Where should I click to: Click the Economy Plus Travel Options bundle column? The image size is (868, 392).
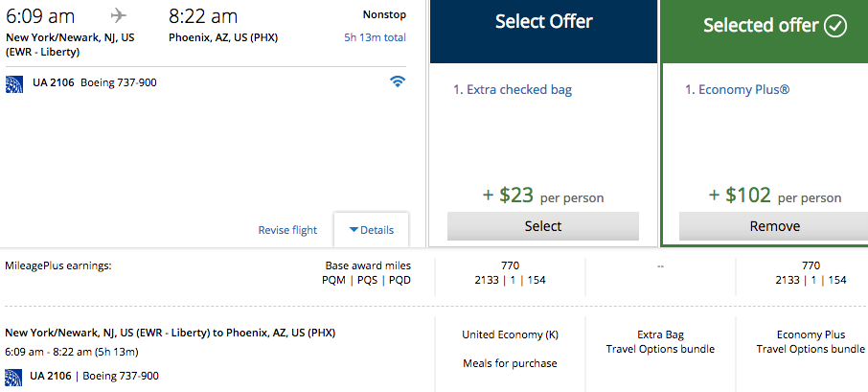tap(811, 342)
